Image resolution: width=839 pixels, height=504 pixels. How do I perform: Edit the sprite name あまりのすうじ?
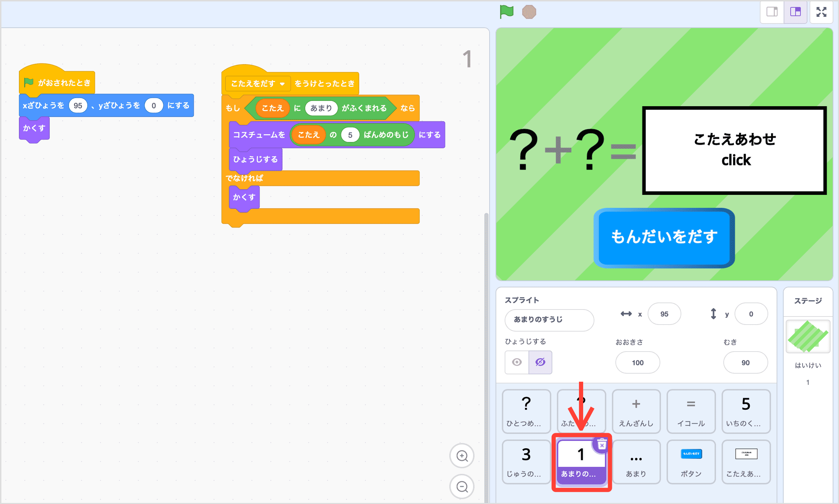click(549, 320)
